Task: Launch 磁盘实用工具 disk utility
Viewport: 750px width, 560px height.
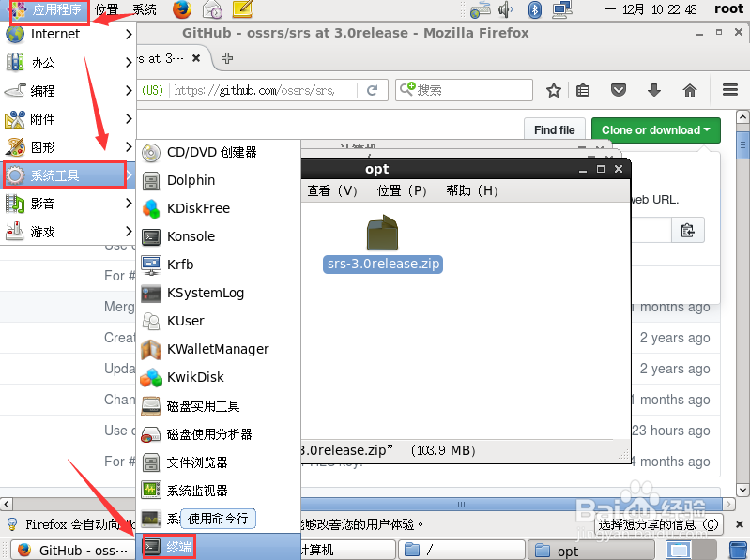Action: coord(218,406)
